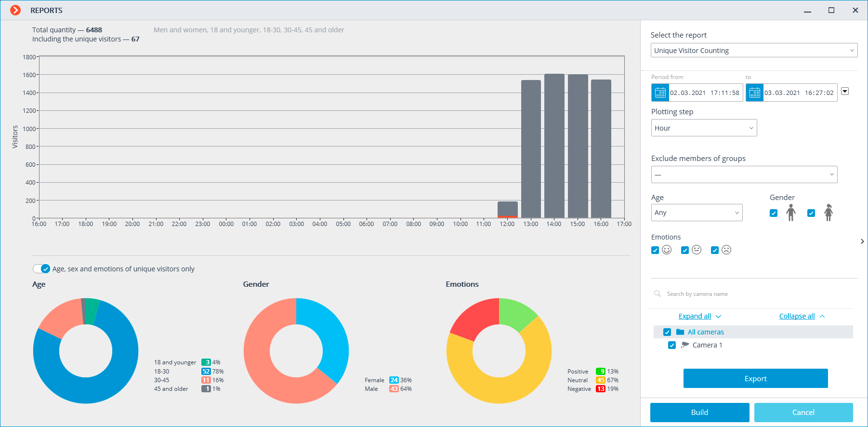The height and width of the screenshot is (427, 868).
Task: Click the happy smiley emotion icon
Action: point(667,250)
